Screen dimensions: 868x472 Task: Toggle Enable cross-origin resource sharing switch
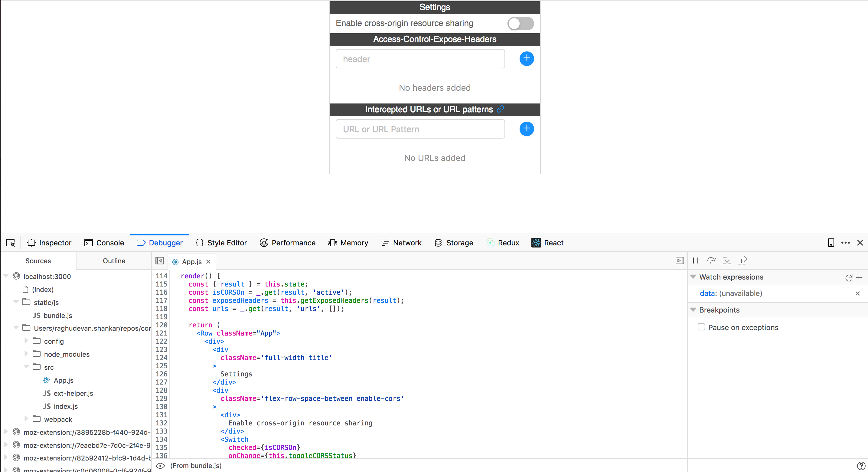[x=520, y=23]
